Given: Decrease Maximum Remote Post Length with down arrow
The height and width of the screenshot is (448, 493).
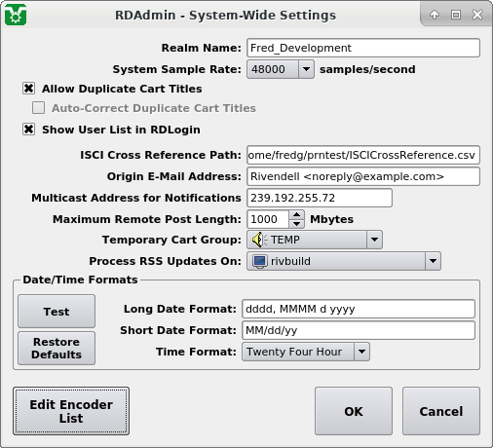Looking at the screenshot, I should click(296, 224).
